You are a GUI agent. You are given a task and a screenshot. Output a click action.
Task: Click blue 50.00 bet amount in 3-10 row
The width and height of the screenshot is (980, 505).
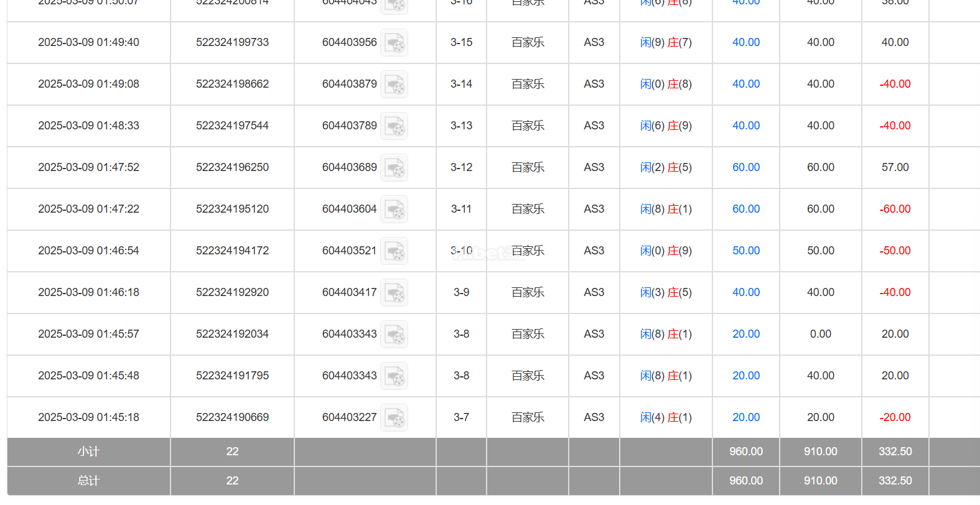(745, 251)
